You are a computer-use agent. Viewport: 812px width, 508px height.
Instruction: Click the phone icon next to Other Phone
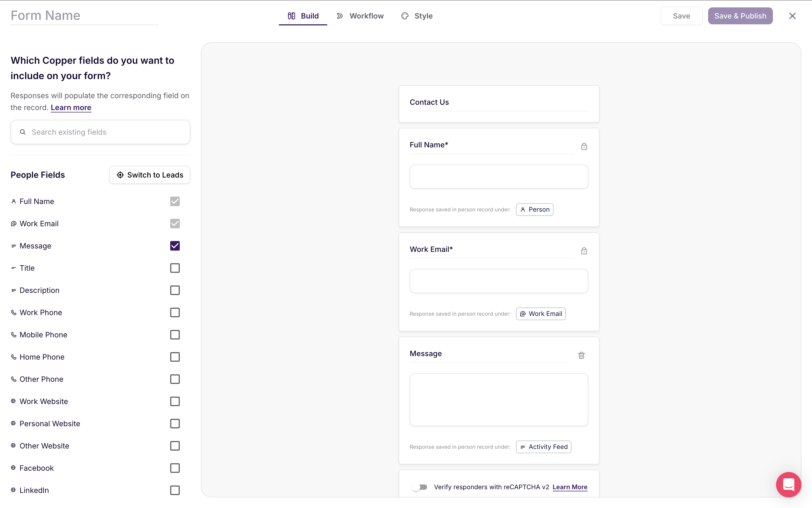point(13,379)
